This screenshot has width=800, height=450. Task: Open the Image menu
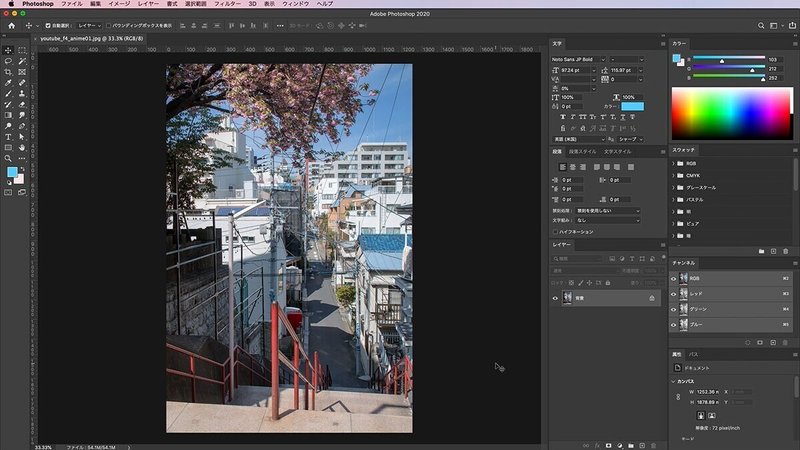tap(119, 4)
